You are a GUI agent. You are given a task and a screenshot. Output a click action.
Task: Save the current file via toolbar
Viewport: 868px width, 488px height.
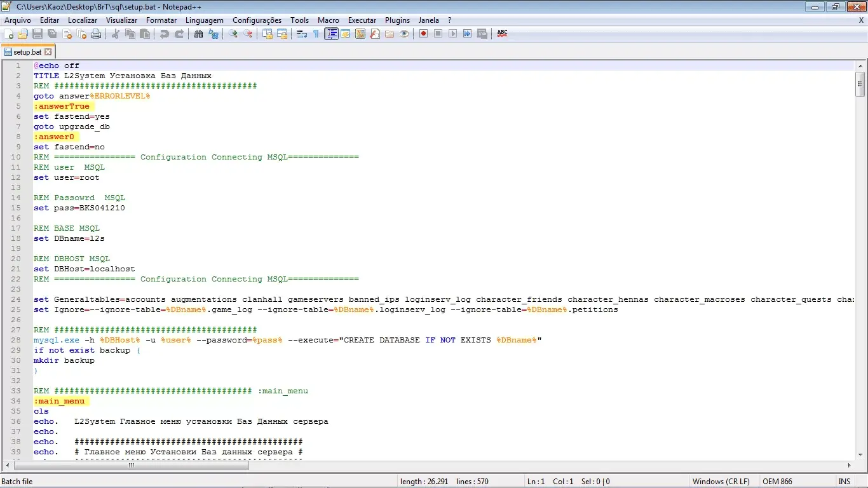(x=37, y=34)
